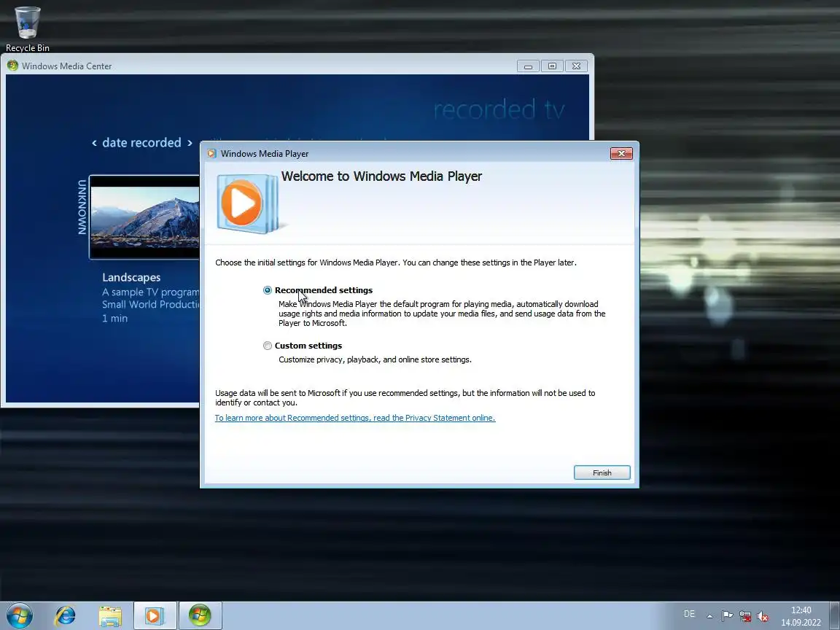Go to next sort with right chevron
Image resolution: width=840 pixels, height=630 pixels.
coord(190,143)
